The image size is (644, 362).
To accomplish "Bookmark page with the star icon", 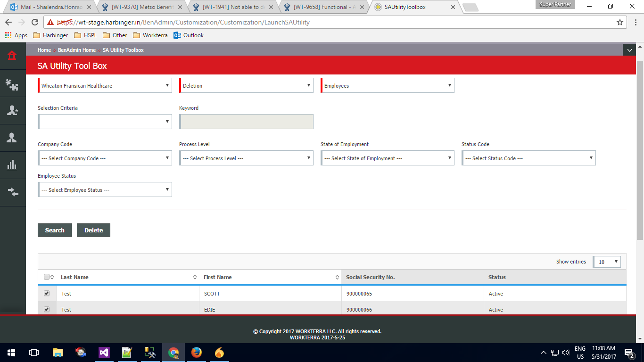I will coord(620,22).
